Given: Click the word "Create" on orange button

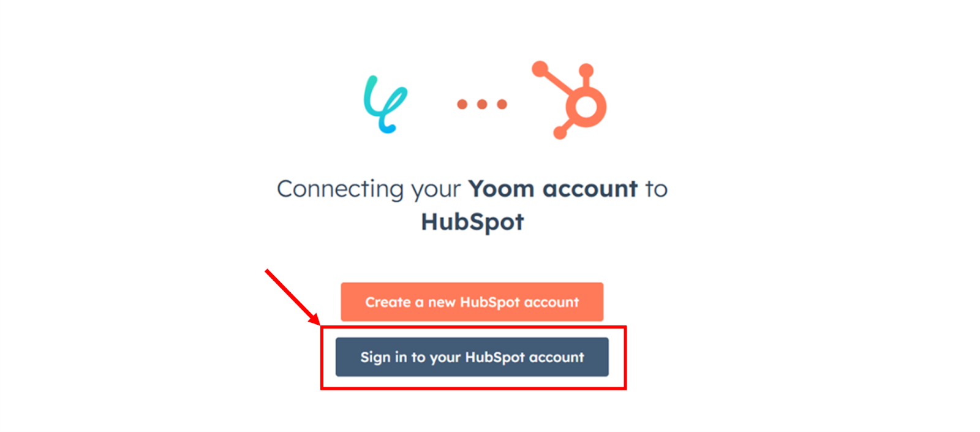Looking at the screenshot, I should (x=388, y=302).
